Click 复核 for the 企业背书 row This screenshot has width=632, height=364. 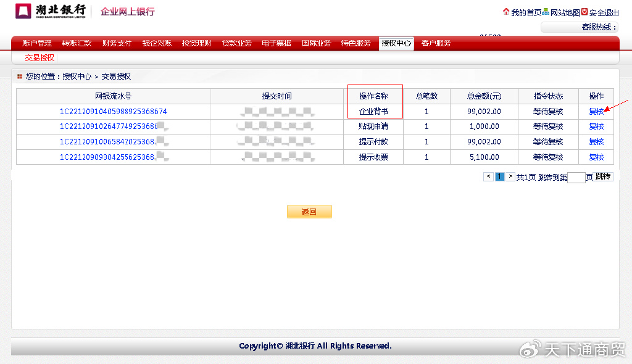596,112
